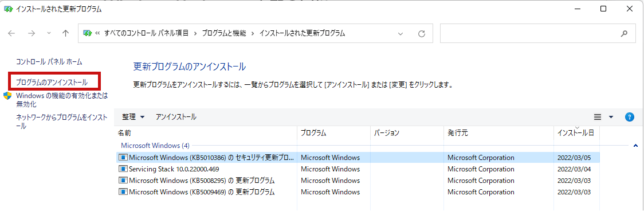This screenshot has height=211, width=644.
Task: Open help via the question mark icon
Action: 629,117
